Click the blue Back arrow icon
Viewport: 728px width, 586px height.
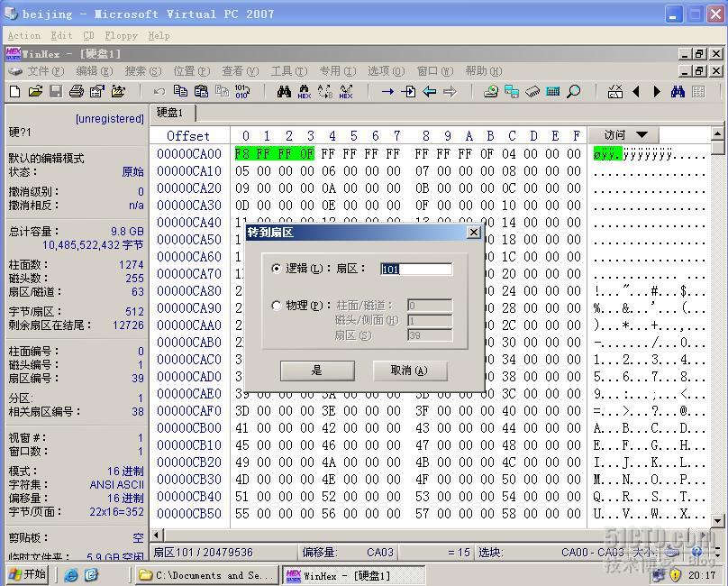click(x=430, y=92)
